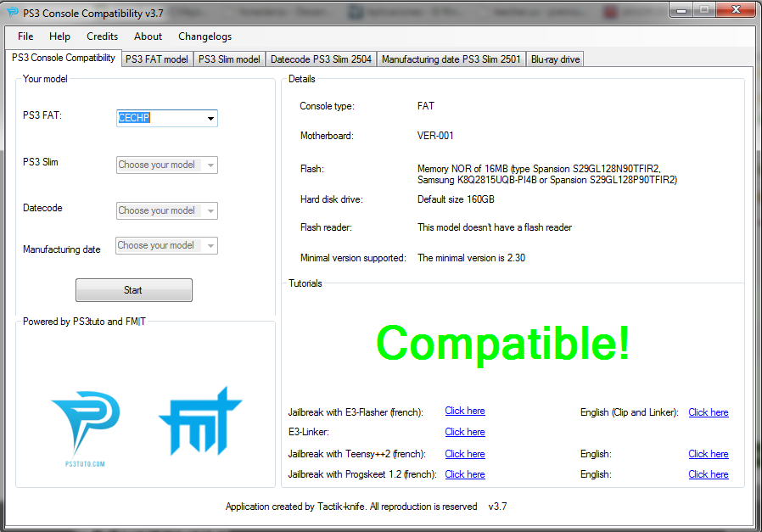Open English link in the Teensy++2 row
Viewport: 762px width, 532px height.
(x=709, y=454)
